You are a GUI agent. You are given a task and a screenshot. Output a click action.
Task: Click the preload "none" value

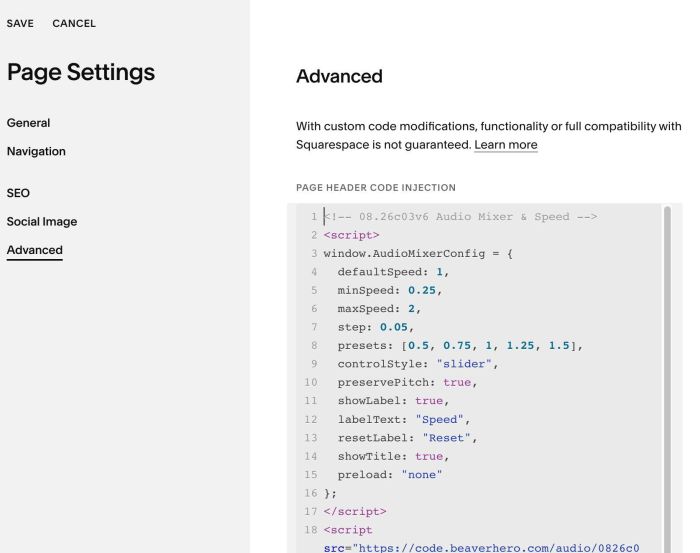(421, 474)
